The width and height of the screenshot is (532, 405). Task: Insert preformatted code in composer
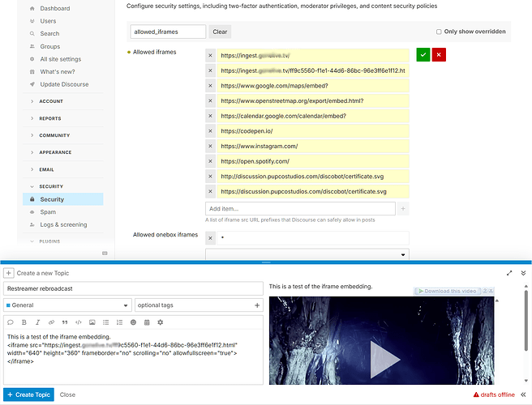[x=79, y=322]
